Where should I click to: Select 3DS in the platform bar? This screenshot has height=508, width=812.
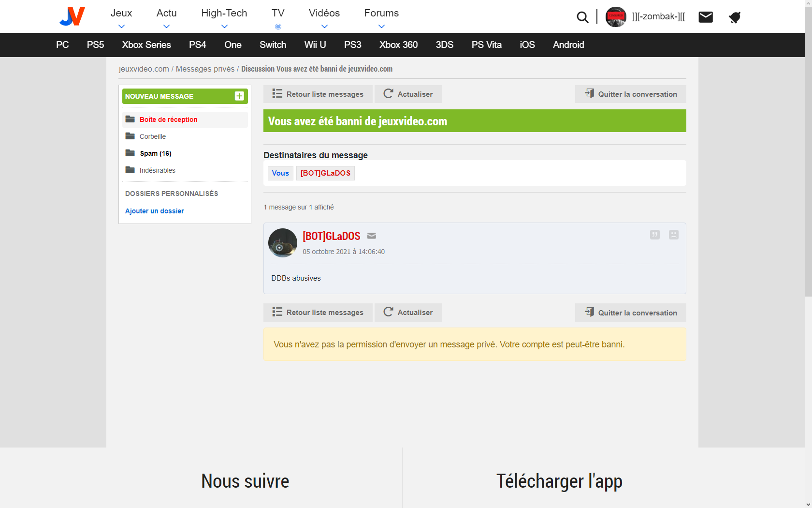[x=445, y=45]
